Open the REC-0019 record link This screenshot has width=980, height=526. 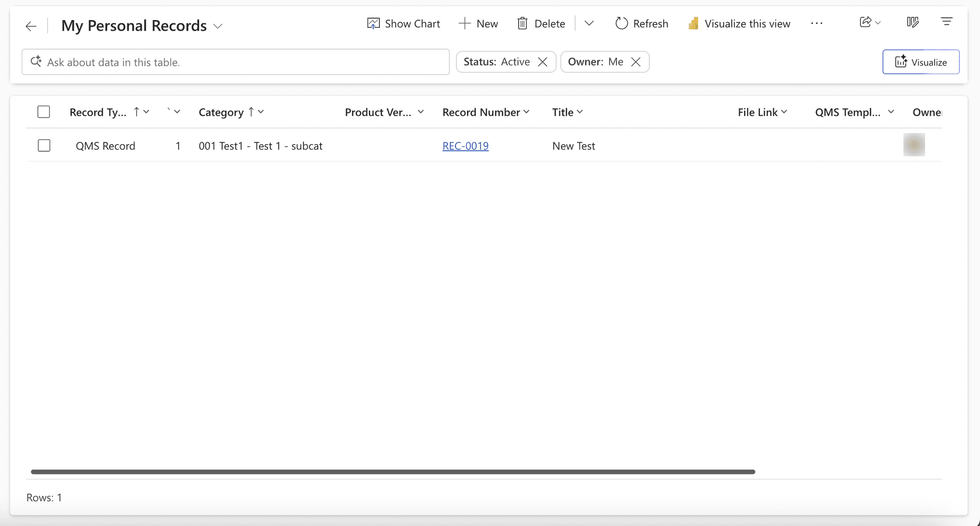coord(465,146)
